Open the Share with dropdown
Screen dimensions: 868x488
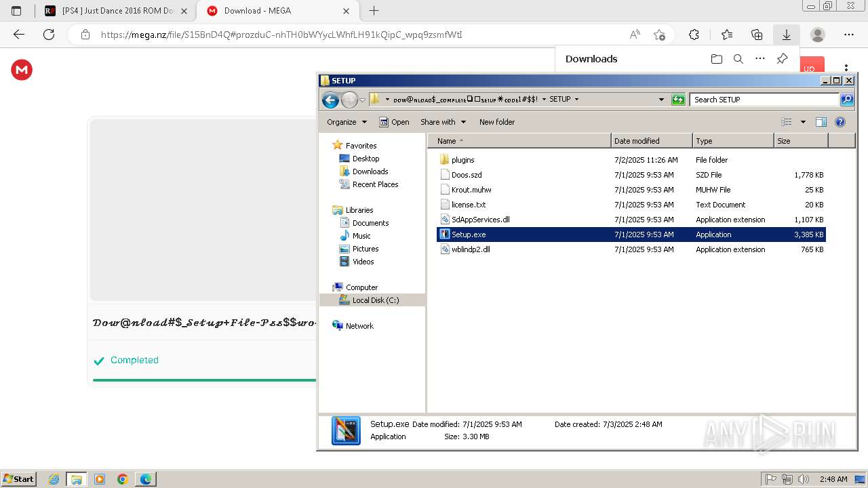pos(443,122)
